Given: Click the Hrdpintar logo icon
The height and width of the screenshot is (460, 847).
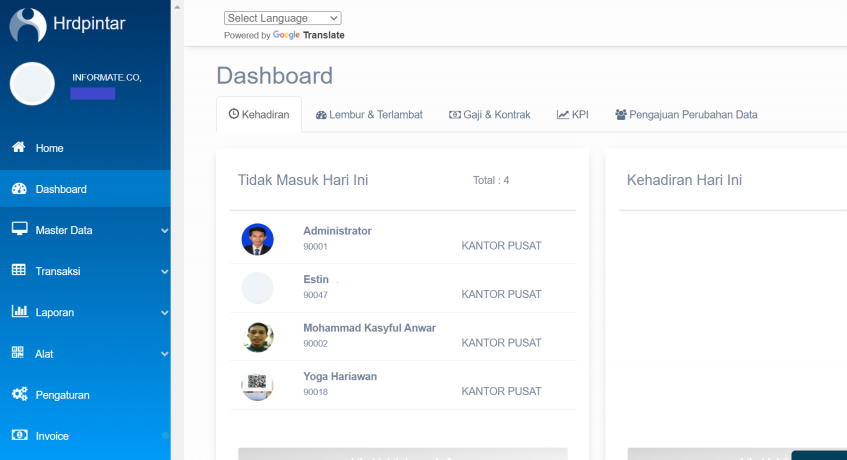Looking at the screenshot, I should pyautogui.click(x=28, y=25).
